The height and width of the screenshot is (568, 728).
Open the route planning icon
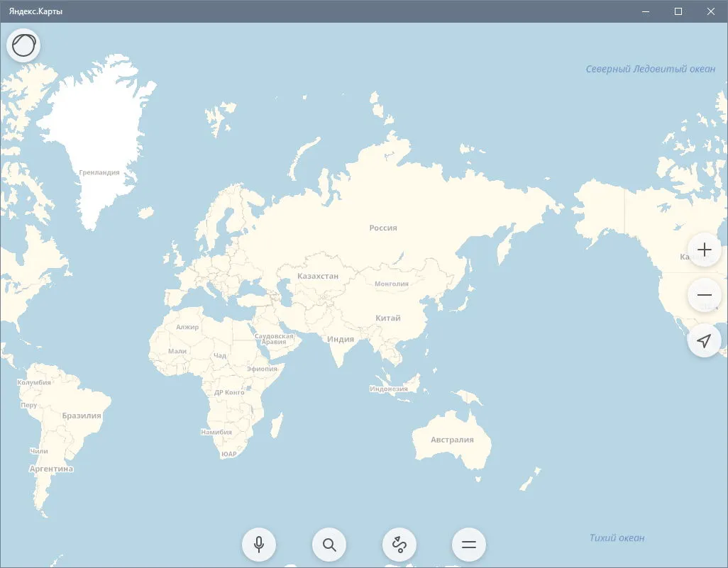tap(399, 545)
